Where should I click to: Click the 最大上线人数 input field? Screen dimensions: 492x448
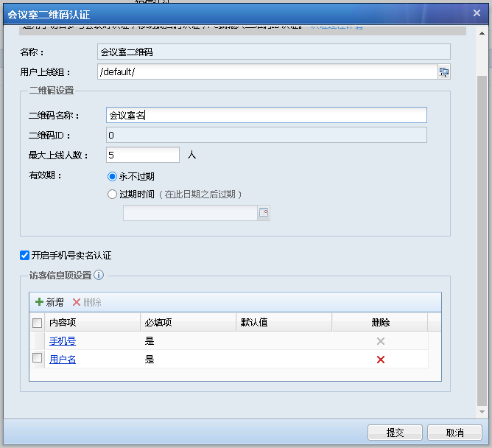(143, 155)
